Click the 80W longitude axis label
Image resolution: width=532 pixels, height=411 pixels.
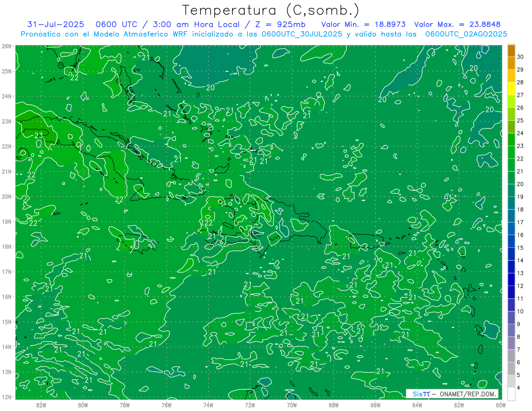coord(83,405)
